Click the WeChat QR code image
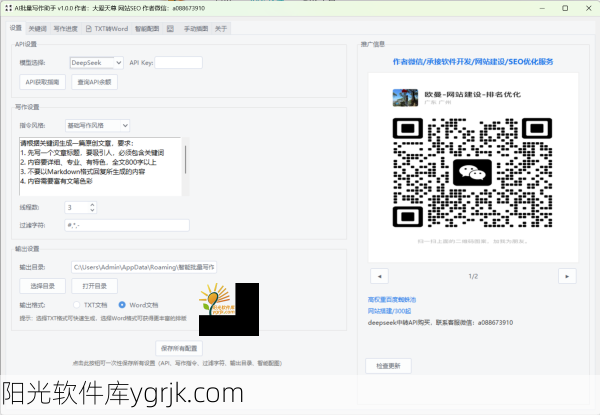 click(473, 173)
